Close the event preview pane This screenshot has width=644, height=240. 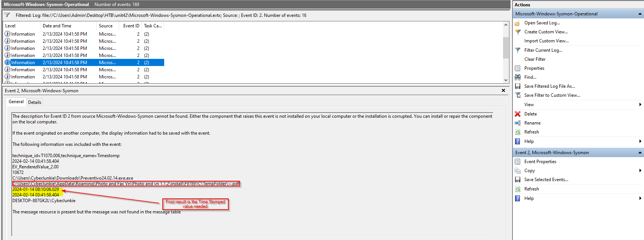(503, 90)
